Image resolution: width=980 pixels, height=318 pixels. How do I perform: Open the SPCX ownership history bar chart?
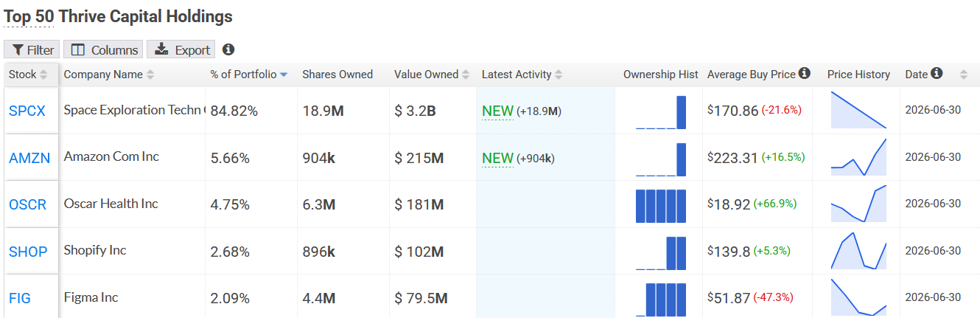coord(661,112)
